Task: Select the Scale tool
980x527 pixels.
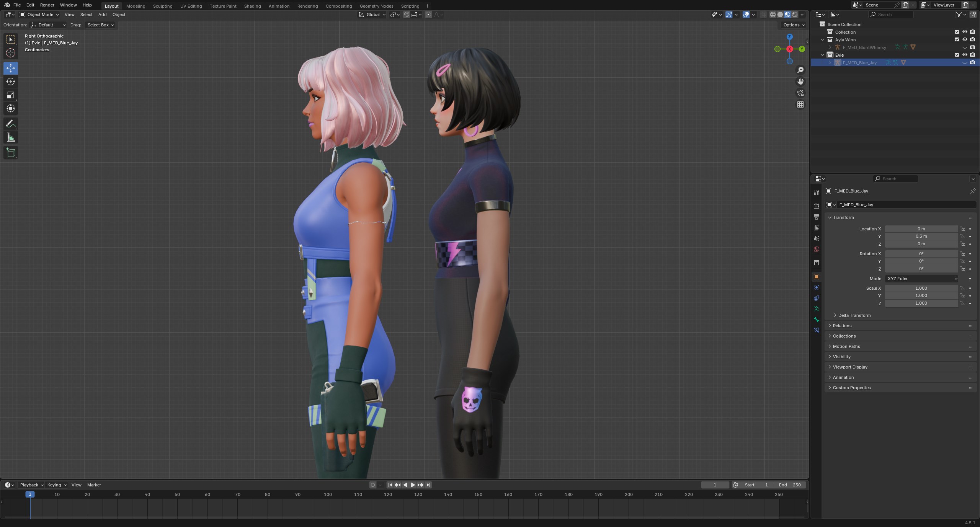Action: coord(11,95)
